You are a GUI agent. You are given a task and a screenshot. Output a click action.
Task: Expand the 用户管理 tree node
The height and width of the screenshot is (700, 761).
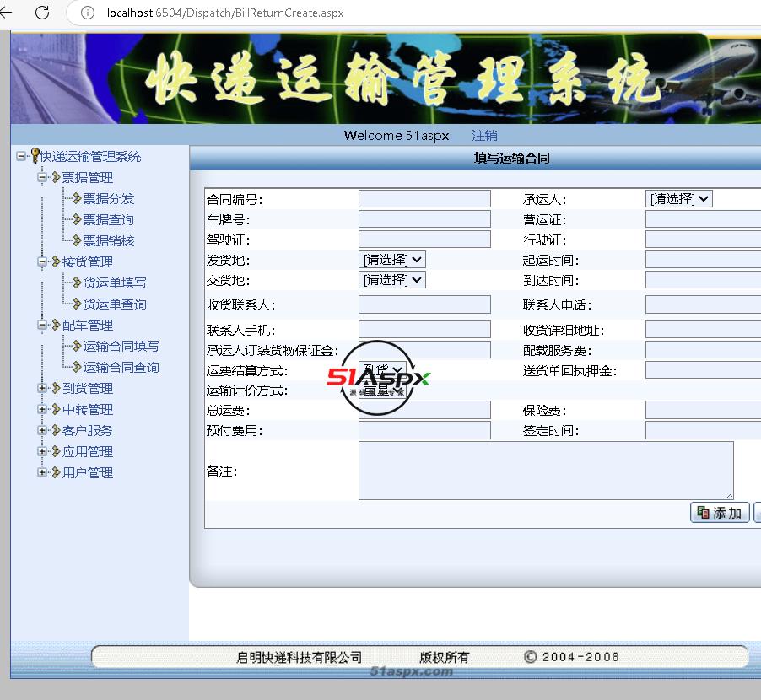(x=42, y=472)
